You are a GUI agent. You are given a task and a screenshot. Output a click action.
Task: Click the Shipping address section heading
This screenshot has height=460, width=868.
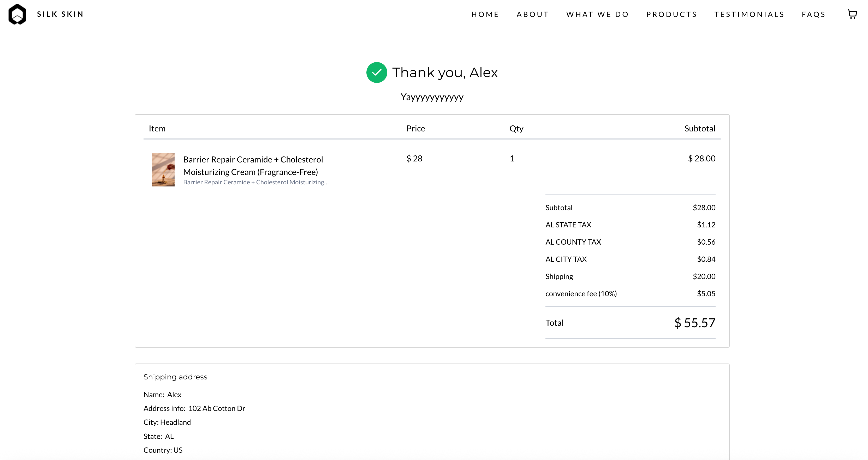(x=175, y=377)
